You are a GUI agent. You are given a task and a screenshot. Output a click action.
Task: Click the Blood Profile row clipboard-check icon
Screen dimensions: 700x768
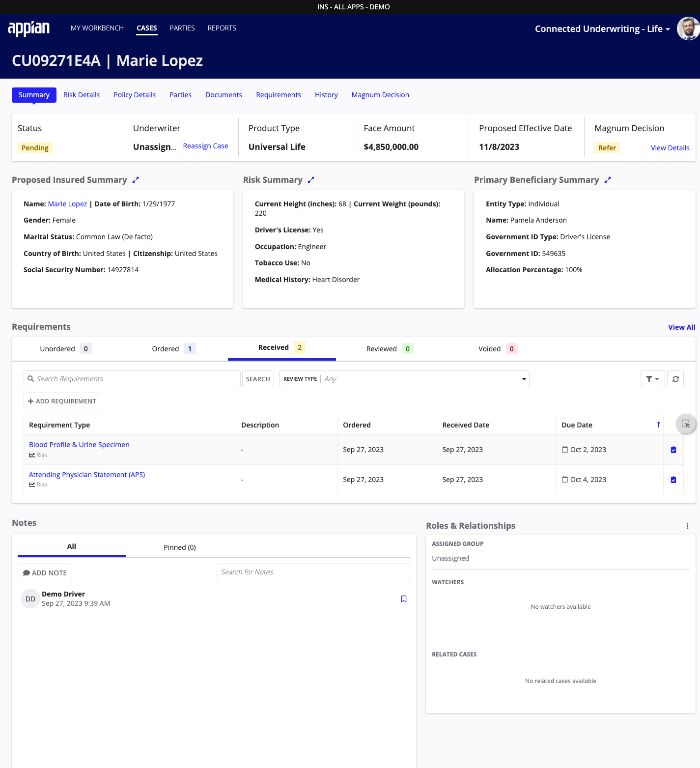click(673, 450)
